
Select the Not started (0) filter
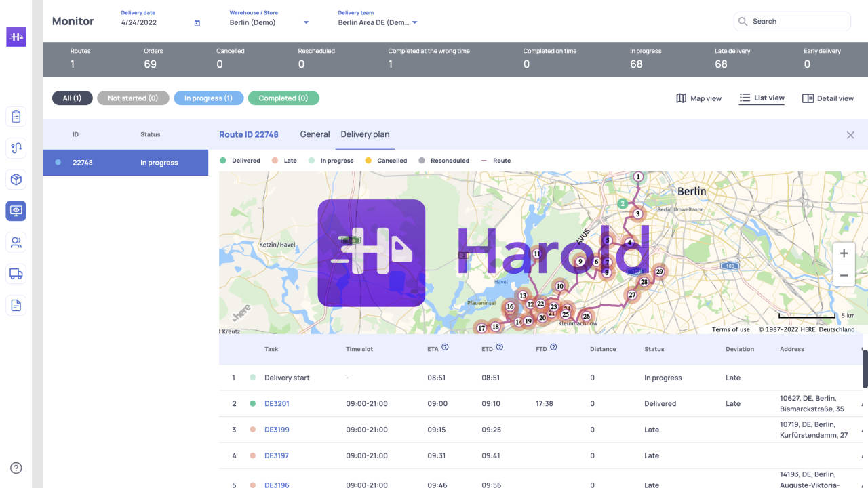[133, 98]
